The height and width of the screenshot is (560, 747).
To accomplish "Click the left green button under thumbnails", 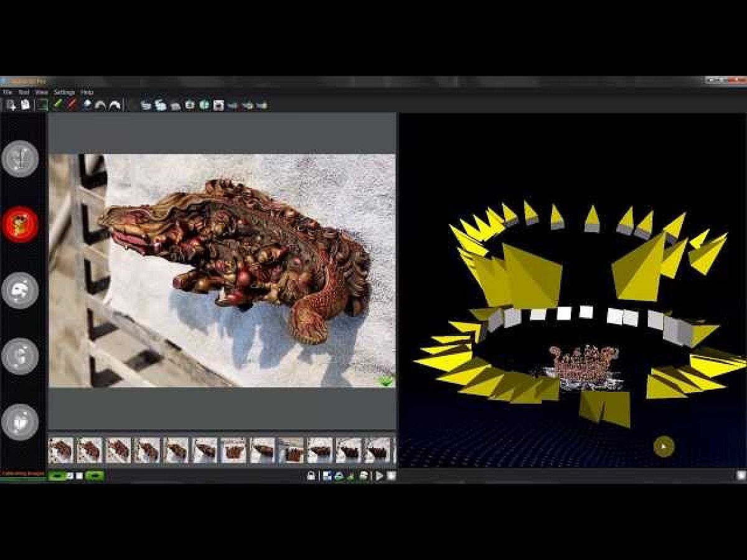I will click(57, 476).
